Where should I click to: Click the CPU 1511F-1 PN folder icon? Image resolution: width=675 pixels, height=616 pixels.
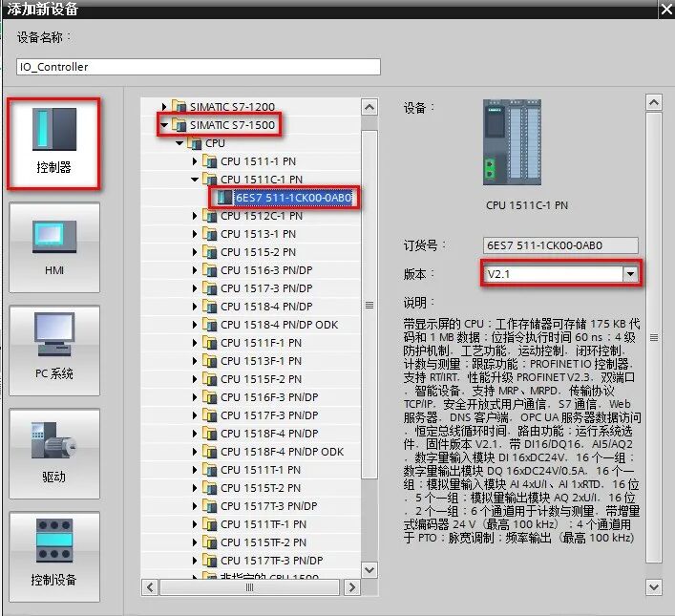tap(210, 343)
